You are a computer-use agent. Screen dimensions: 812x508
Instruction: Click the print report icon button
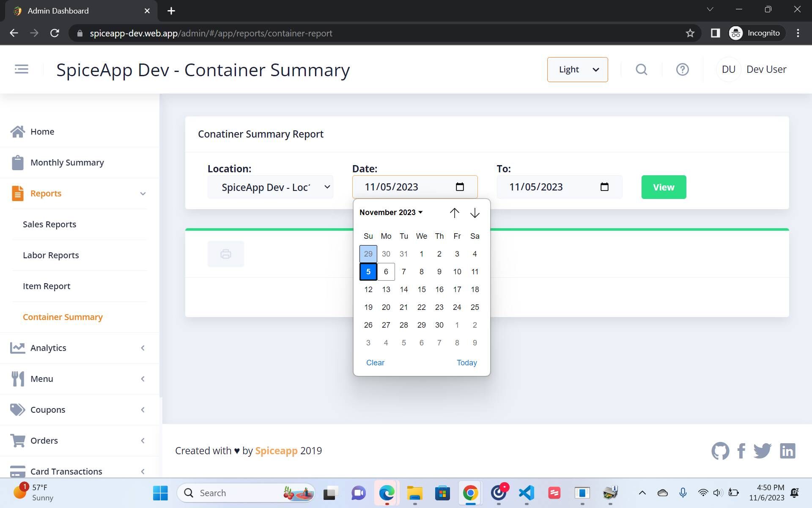[x=225, y=254]
